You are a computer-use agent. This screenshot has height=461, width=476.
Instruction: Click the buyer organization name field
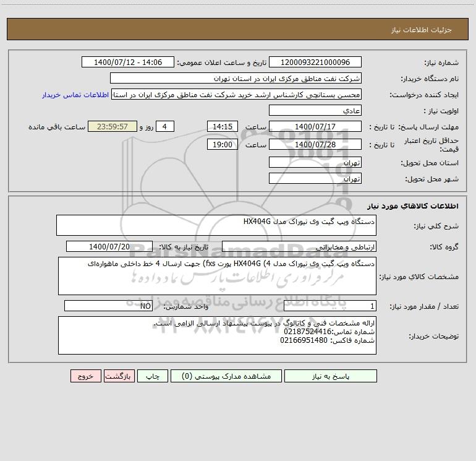tap(236, 79)
